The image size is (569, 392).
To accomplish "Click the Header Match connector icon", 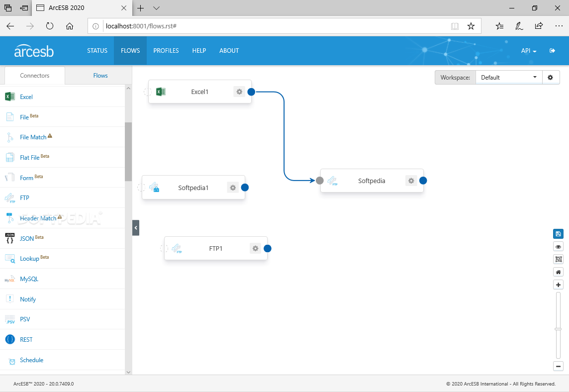I will (x=10, y=218).
